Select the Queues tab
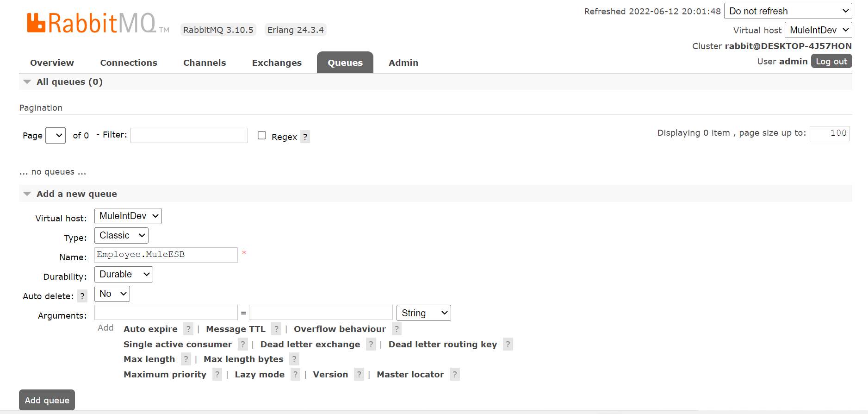Image resolution: width=868 pixels, height=414 pixels. click(x=345, y=63)
